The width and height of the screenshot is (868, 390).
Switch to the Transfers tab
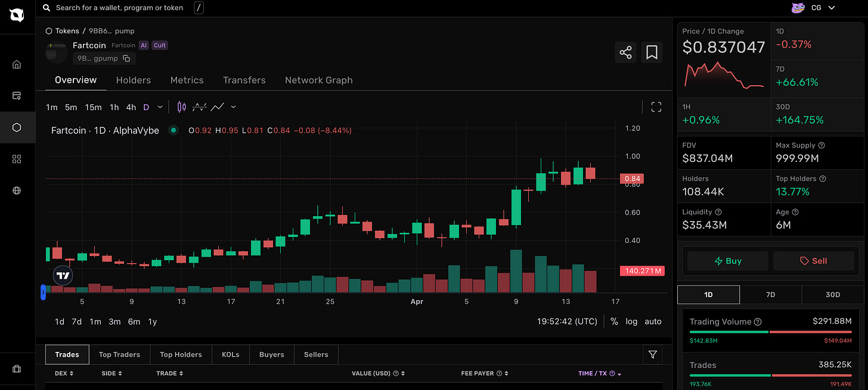click(244, 80)
